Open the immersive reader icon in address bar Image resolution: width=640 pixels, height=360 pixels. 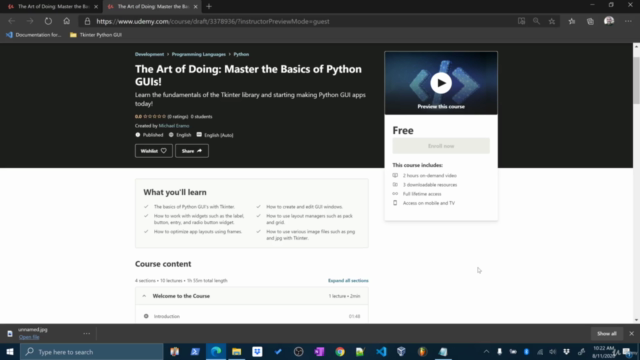pyautogui.click(x=521, y=21)
